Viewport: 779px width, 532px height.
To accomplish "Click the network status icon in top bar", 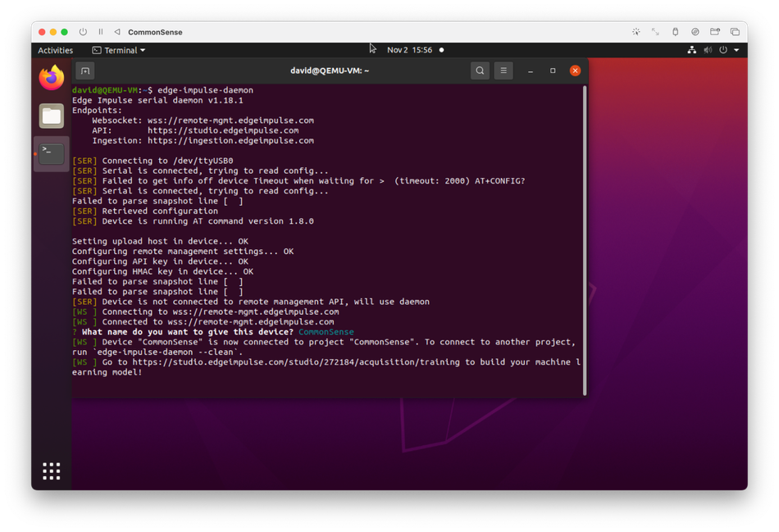I will (691, 50).
